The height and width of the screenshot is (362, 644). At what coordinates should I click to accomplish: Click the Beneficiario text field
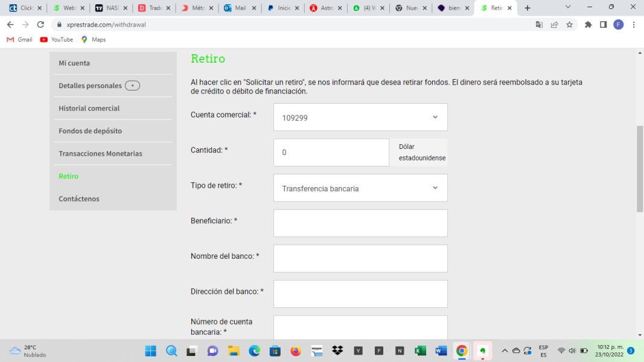click(360, 223)
